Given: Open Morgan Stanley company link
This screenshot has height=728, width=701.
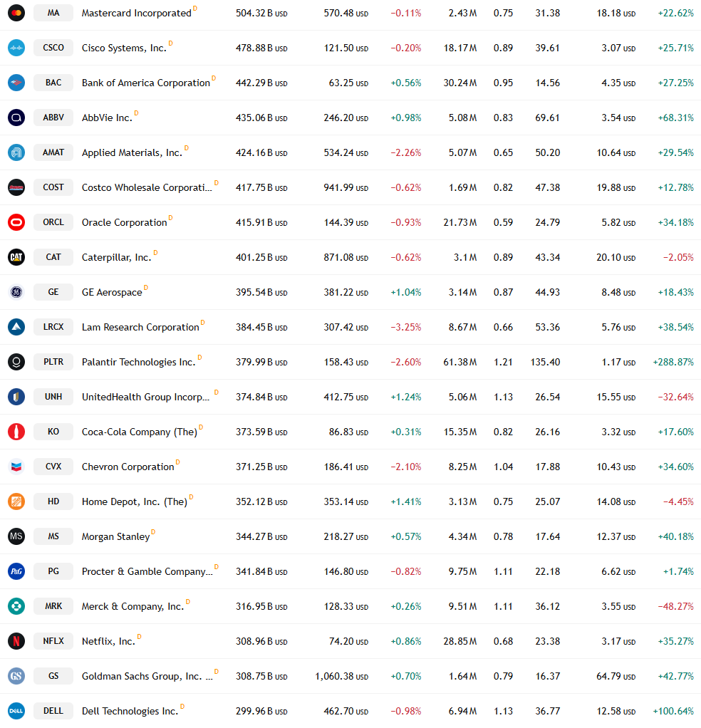Looking at the screenshot, I should (115, 536).
